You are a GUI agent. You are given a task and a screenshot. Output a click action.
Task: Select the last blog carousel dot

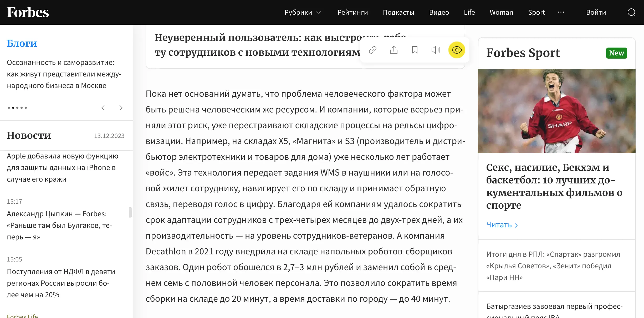[x=26, y=108]
